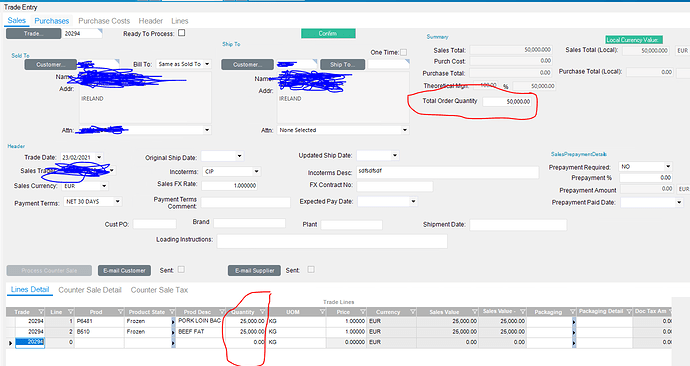
Task: Tick Sent checkbox beside E-mail Customer
Action: pos(181,270)
